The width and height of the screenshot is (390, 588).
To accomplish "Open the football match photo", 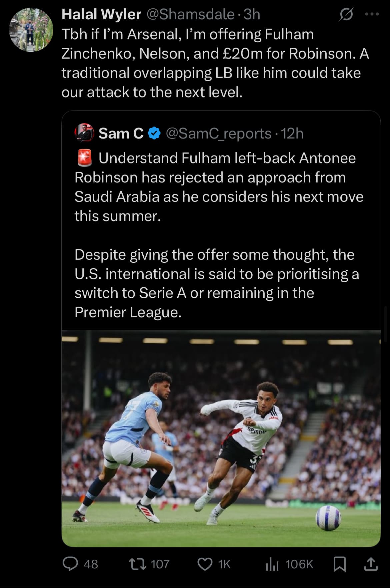I will (x=221, y=438).
